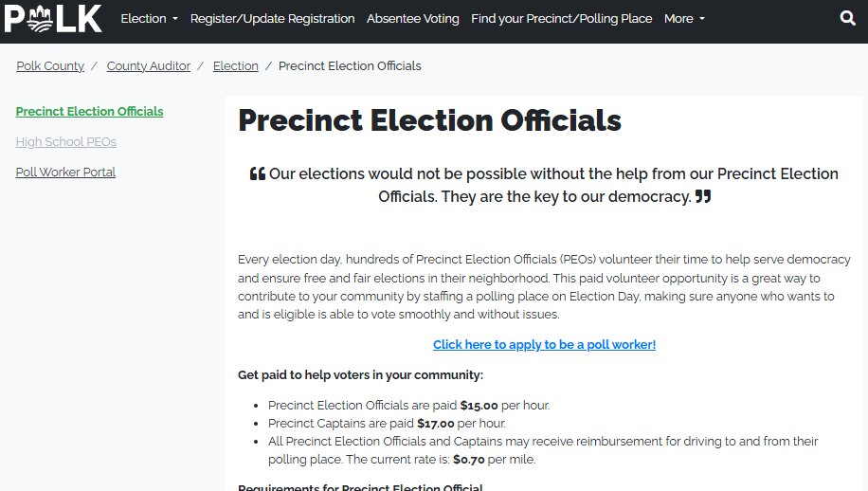The image size is (868, 491).
Task: Open High School PEOs sidebar link
Action: click(x=66, y=142)
